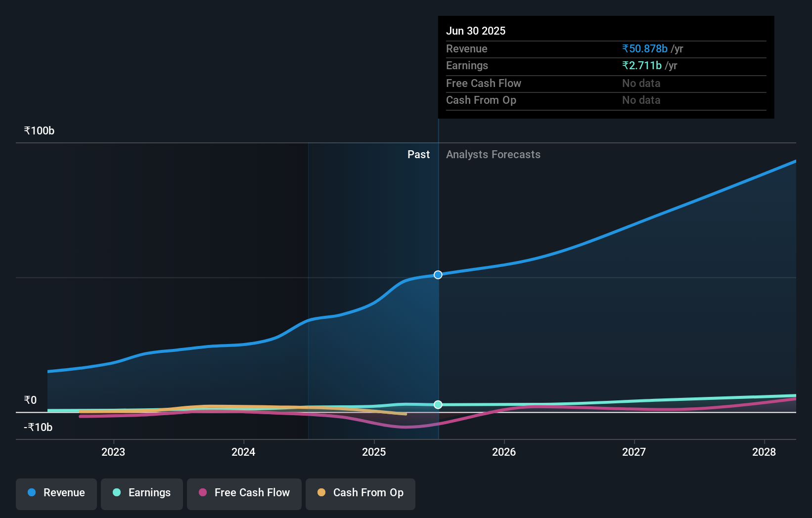812x518 pixels.
Task: Click the pink Free Cash Flow dot
Action: pos(203,493)
